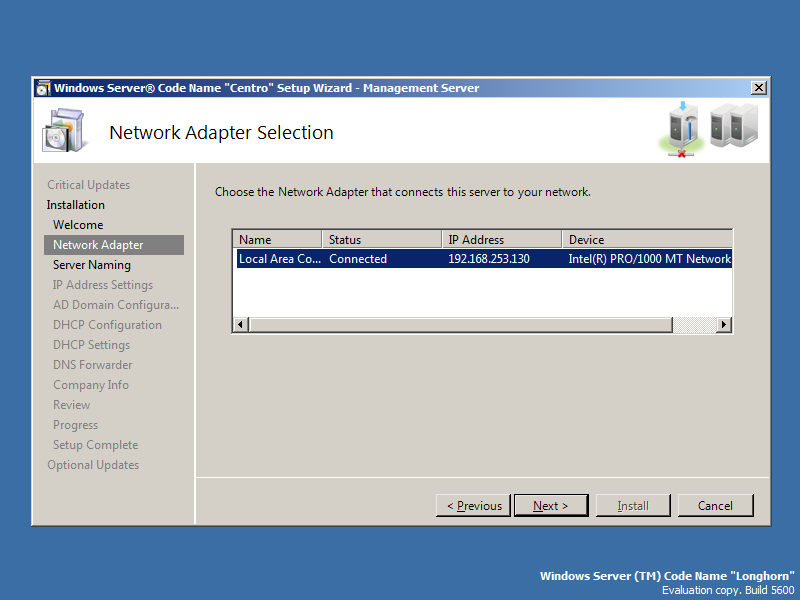
Task: Cancel the setup wizard
Action: click(x=715, y=506)
